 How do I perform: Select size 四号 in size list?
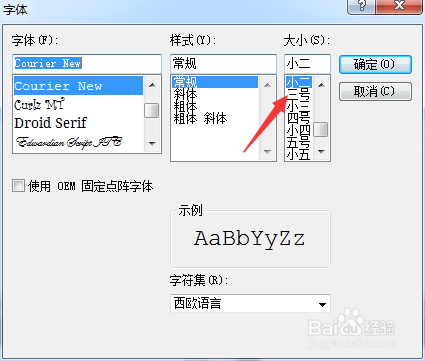point(299,118)
